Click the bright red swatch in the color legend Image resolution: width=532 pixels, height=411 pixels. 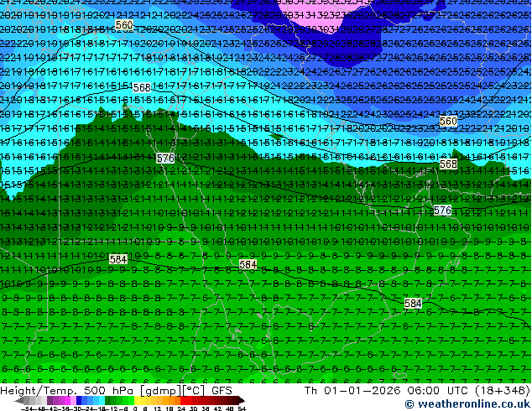[x=183, y=400]
